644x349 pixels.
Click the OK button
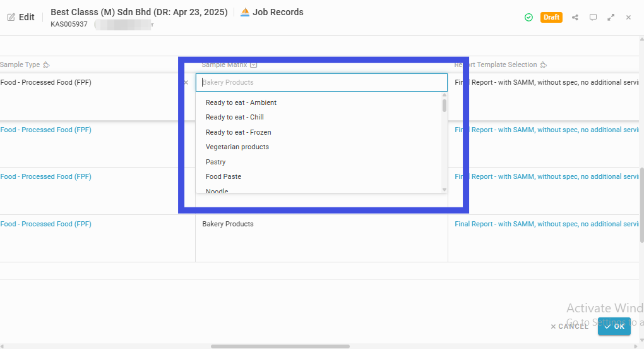(x=614, y=326)
